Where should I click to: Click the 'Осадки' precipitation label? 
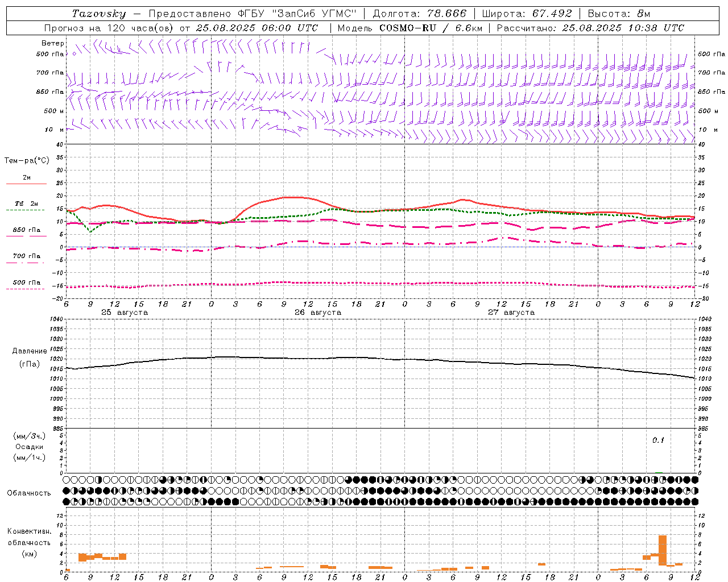point(30,447)
